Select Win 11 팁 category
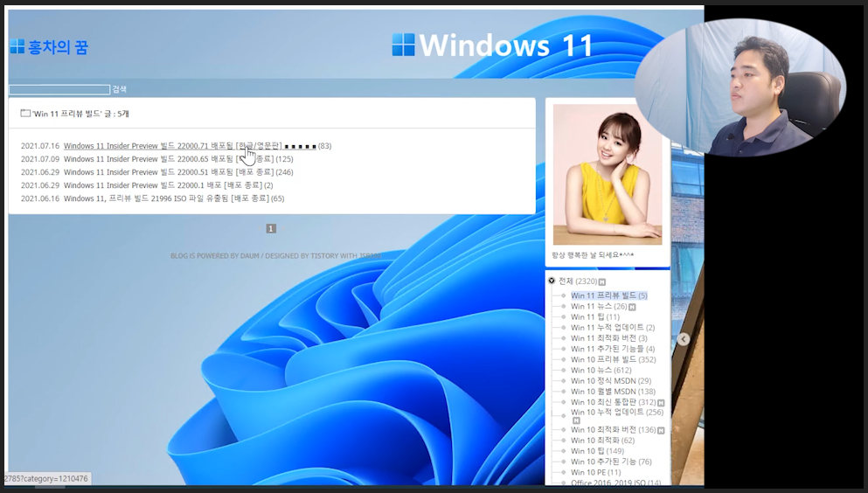Screen dimensions: 868x493 click(595, 317)
